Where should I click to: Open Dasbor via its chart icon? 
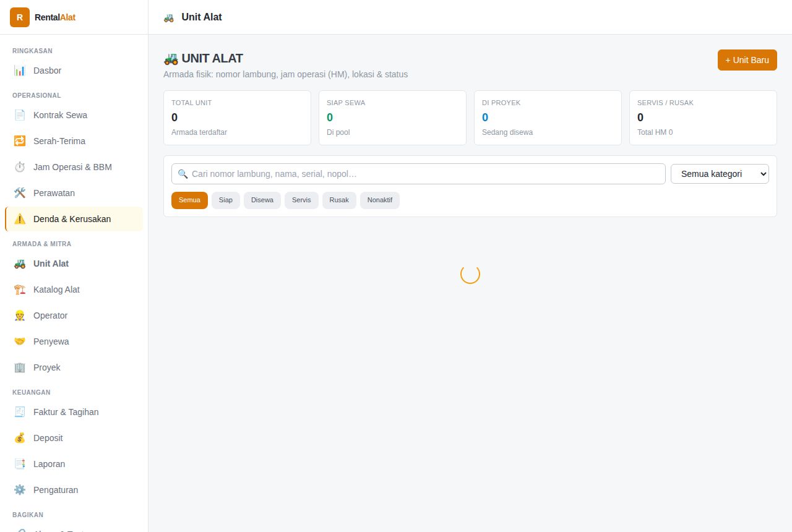pyautogui.click(x=20, y=71)
